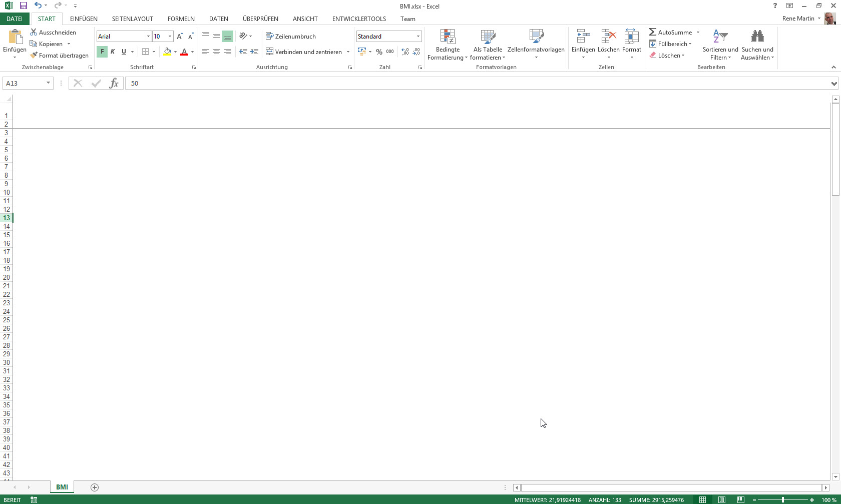Click the Format übertragen paintbrush icon
The image size is (841, 504).
tap(34, 56)
